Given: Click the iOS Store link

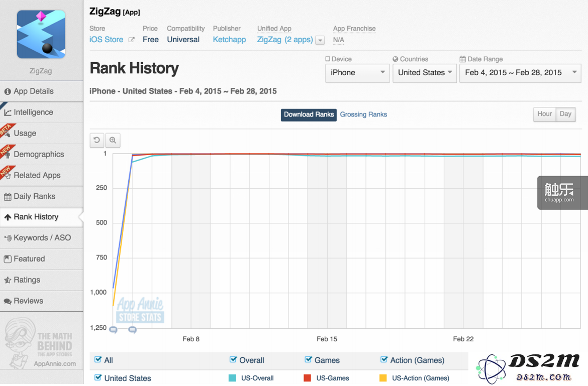Looking at the screenshot, I should click(x=106, y=40).
